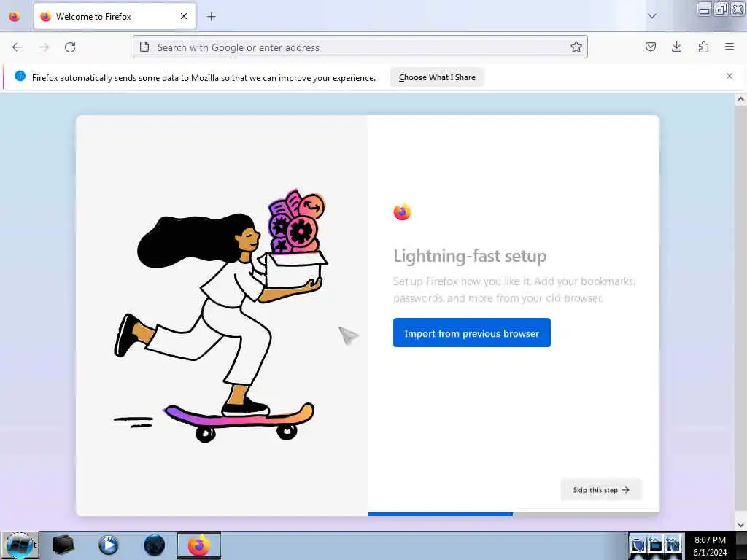Click the first system tray icon
Viewport: 747px width, 560px height.
click(638, 544)
